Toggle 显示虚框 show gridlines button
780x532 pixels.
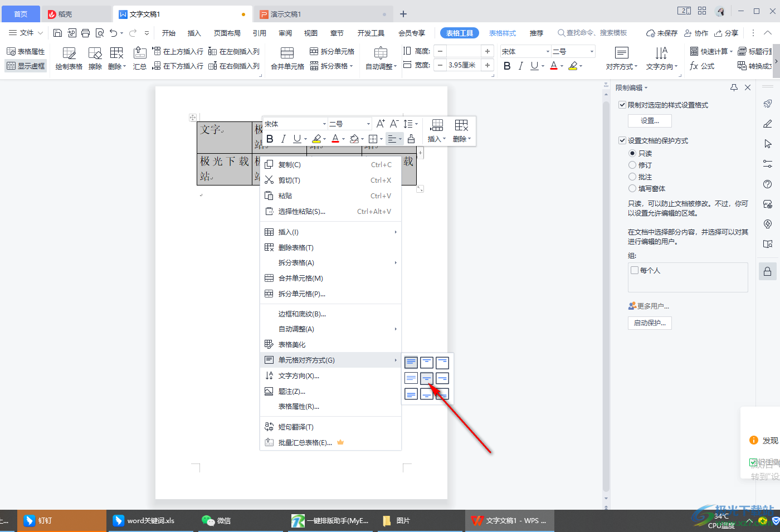[x=26, y=66]
